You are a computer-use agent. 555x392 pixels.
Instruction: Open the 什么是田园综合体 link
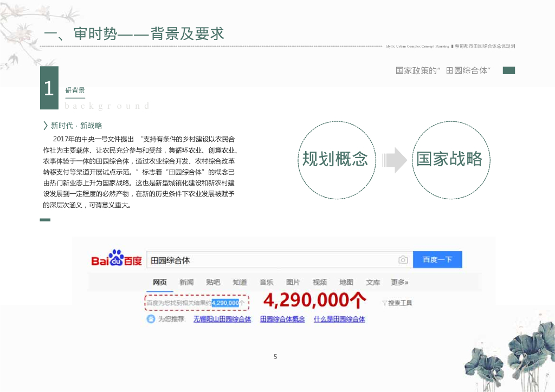339,319
